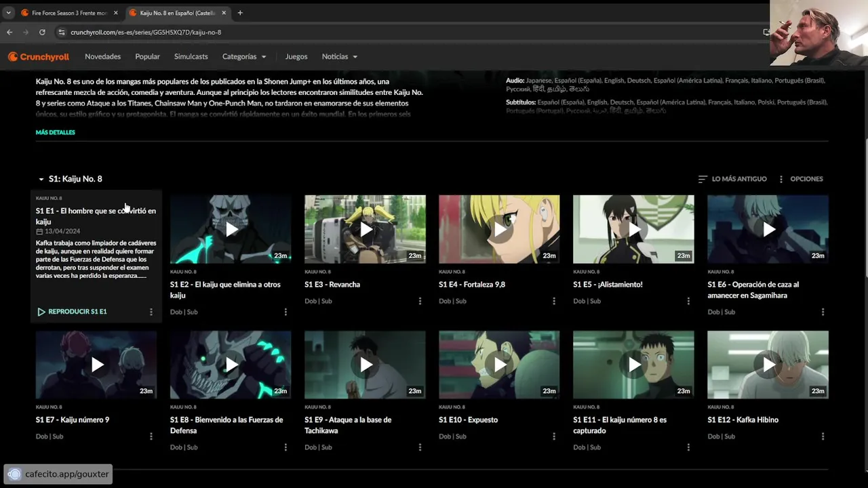Viewport: 868px width, 488px height.
Task: Open the Simulcasts menu item
Action: point(191,57)
